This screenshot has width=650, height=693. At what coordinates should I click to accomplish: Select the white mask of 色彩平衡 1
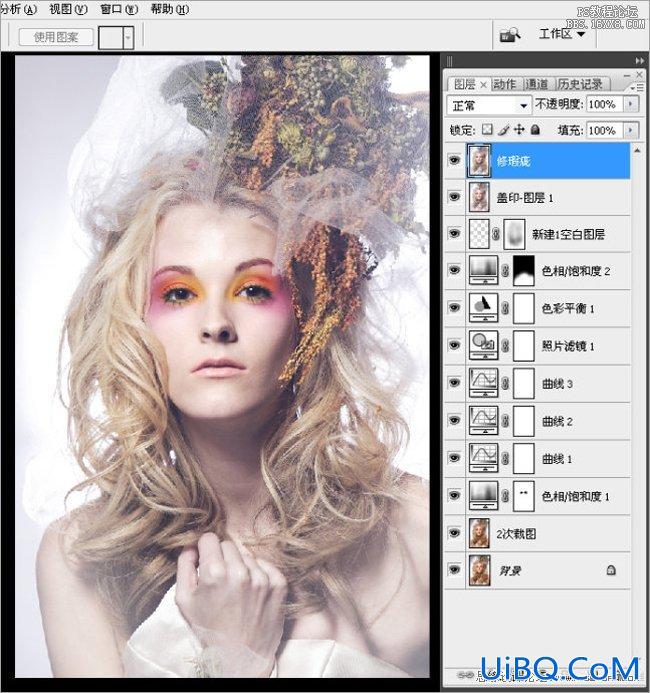pyautogui.click(x=524, y=308)
